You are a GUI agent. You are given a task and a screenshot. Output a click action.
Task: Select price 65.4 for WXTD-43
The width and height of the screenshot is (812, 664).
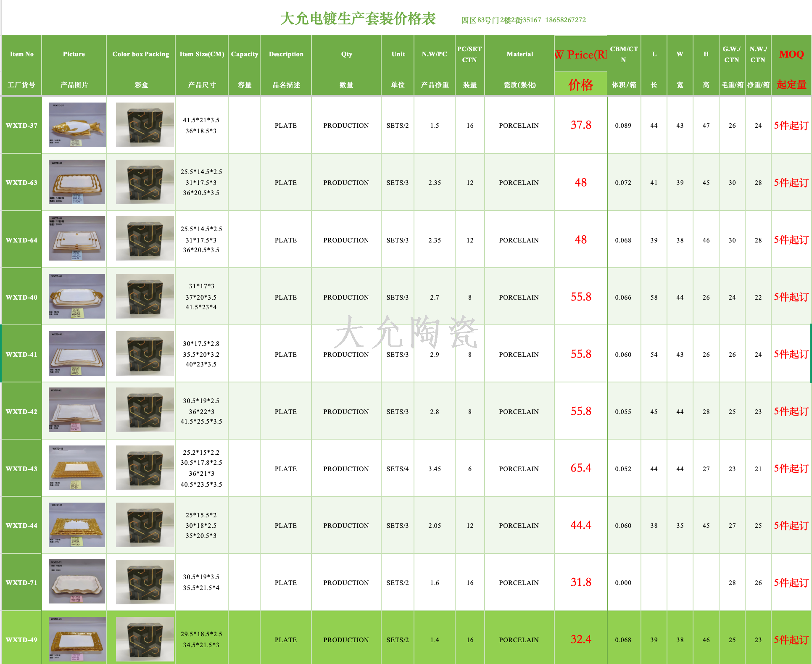580,468
